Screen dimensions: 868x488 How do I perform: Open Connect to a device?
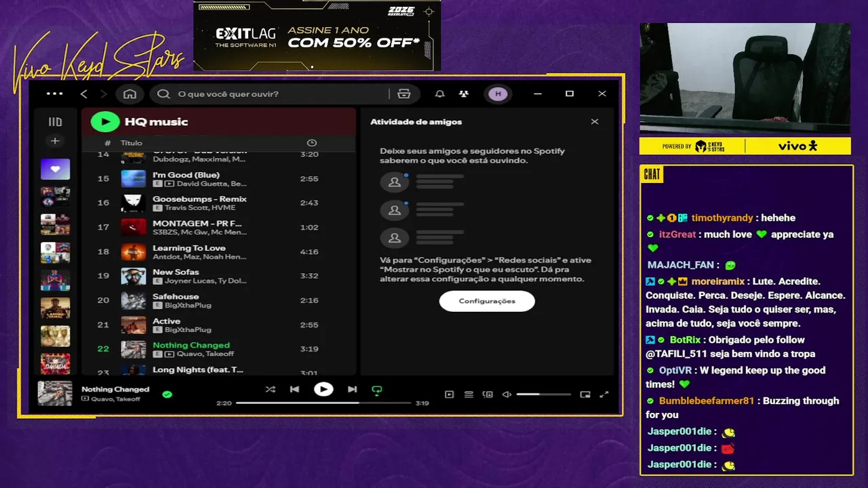[x=488, y=394]
